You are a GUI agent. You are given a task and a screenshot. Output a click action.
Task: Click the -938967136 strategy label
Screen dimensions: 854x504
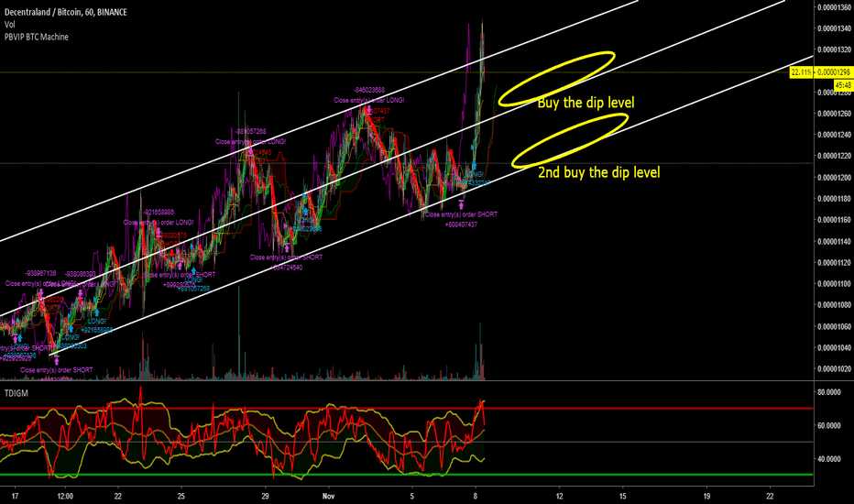(x=40, y=273)
